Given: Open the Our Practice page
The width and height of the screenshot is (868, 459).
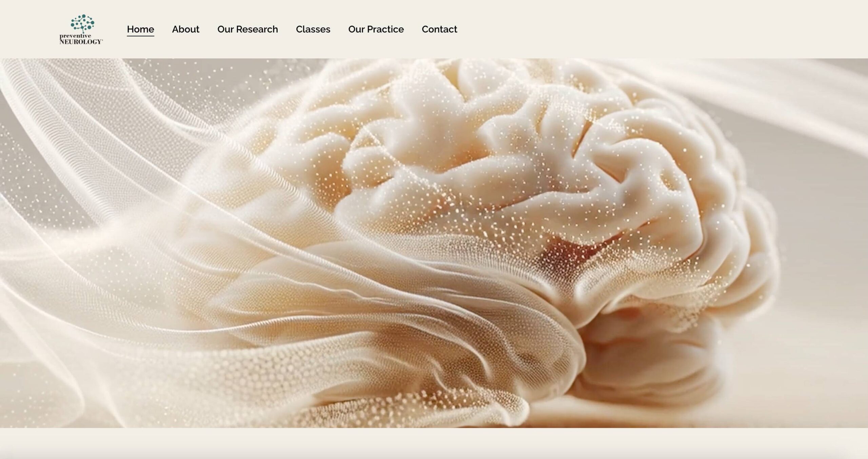Looking at the screenshot, I should tap(376, 29).
